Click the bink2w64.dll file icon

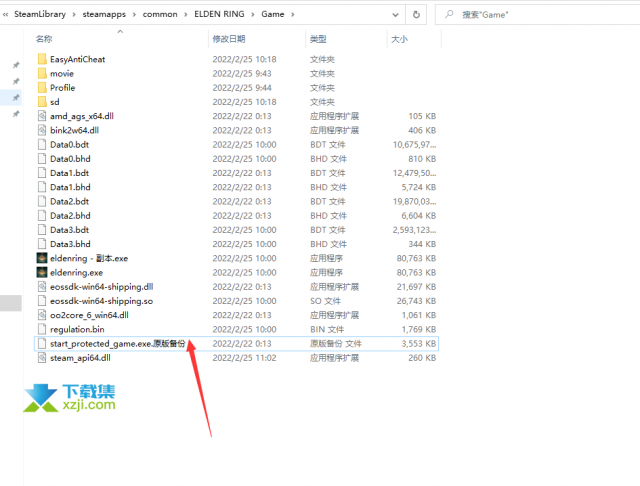(42, 130)
